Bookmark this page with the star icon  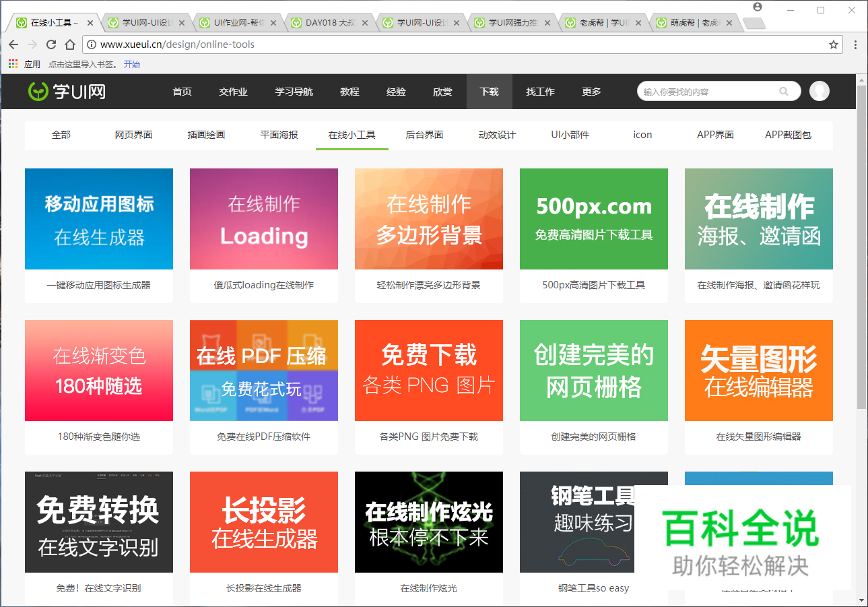click(x=833, y=44)
